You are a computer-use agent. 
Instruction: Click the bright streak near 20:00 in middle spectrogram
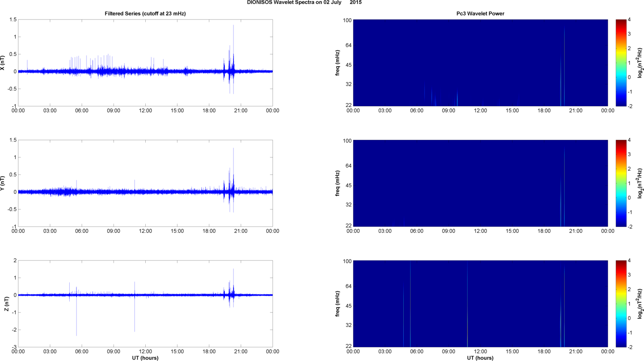[564, 187]
